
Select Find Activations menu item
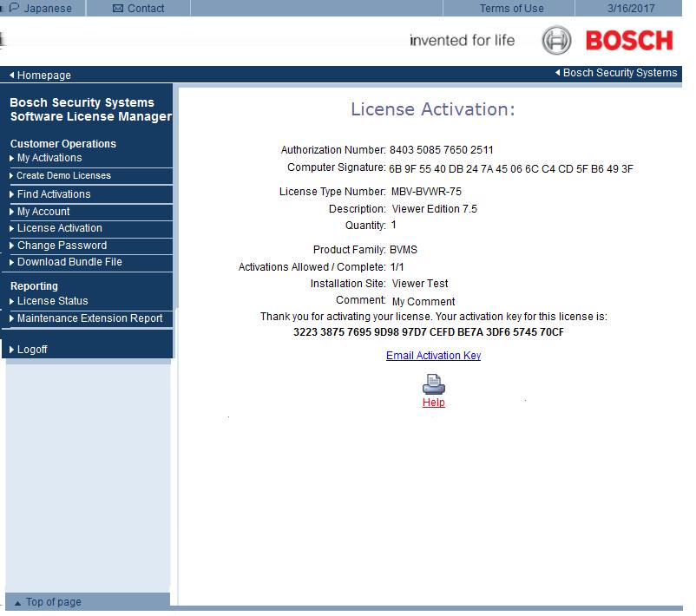tap(54, 194)
